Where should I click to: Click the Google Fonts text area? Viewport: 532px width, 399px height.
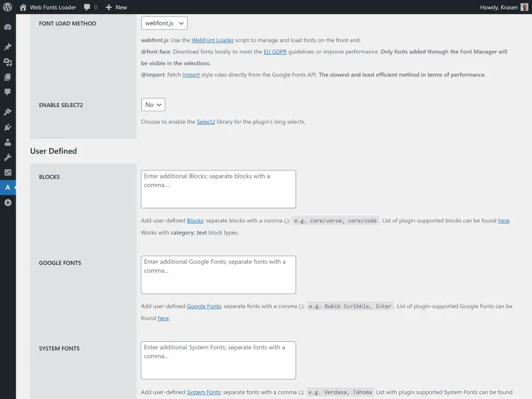(x=218, y=274)
